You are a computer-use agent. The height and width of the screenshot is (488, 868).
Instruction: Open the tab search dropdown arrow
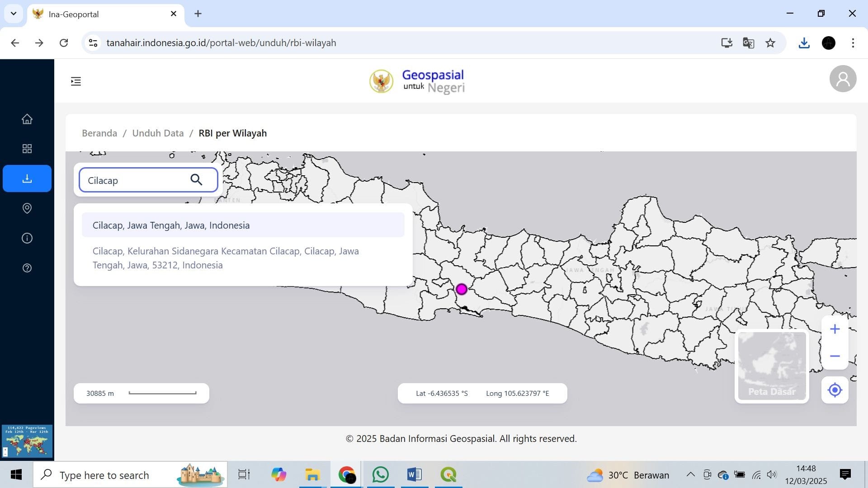[x=14, y=14]
